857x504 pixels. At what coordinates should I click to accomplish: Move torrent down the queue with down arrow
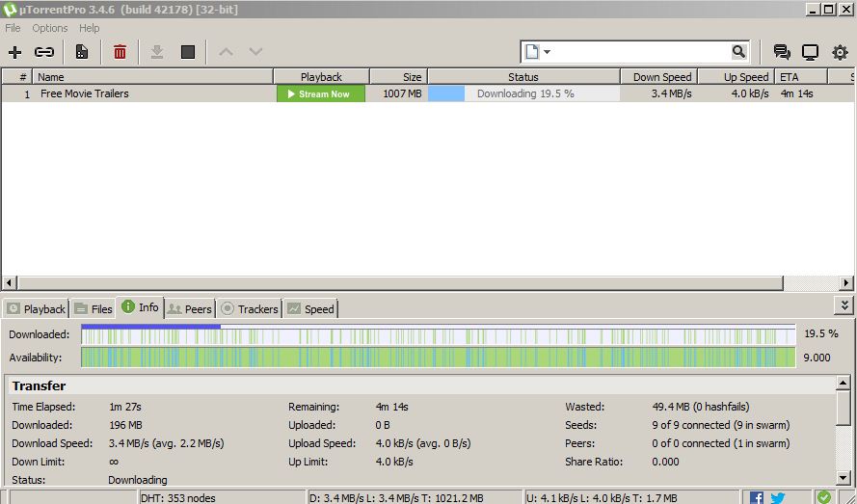(x=255, y=52)
